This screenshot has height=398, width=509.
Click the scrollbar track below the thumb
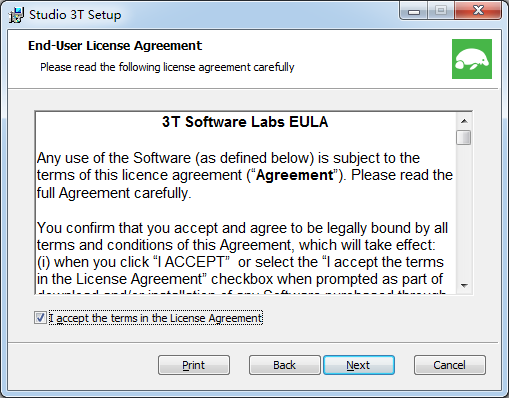[464, 211]
